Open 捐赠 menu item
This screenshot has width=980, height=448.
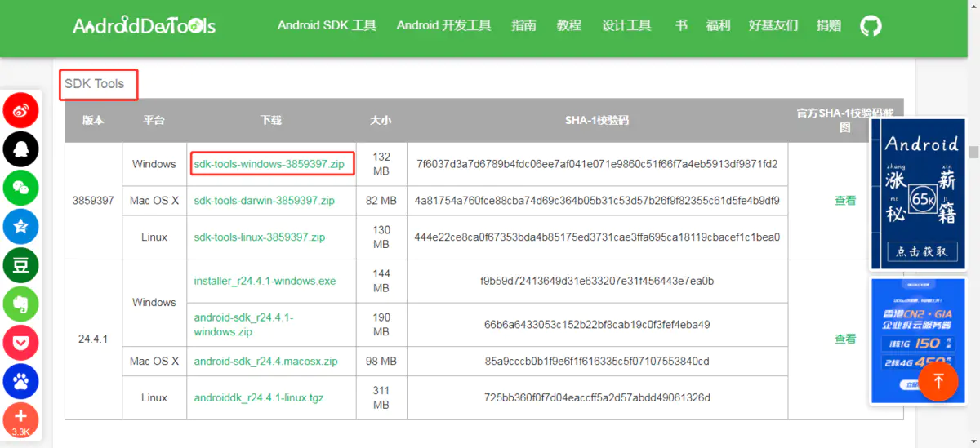pyautogui.click(x=828, y=25)
